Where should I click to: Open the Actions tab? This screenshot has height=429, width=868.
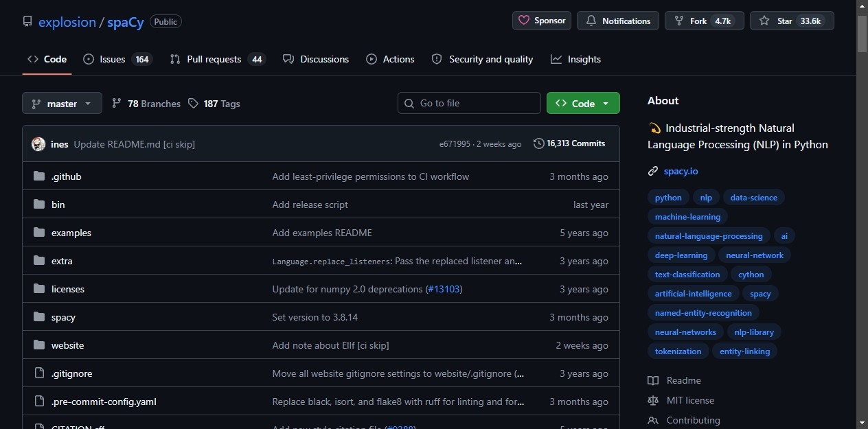(390, 59)
